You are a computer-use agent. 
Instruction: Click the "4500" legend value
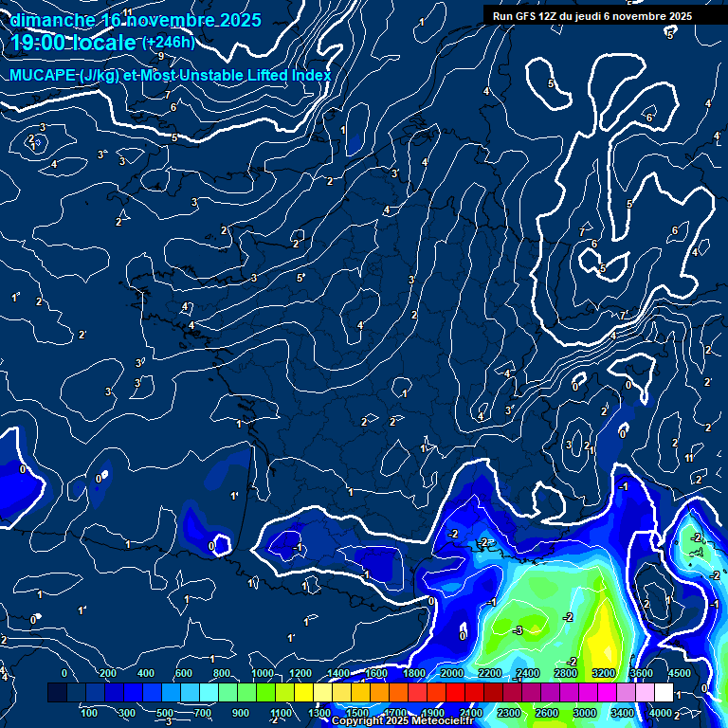[680, 673]
